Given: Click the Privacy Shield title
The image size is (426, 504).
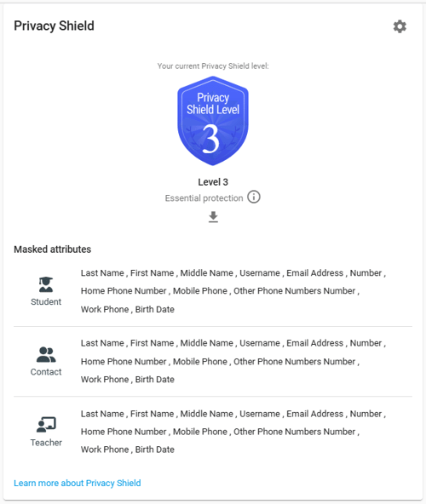Looking at the screenshot, I should click(54, 26).
